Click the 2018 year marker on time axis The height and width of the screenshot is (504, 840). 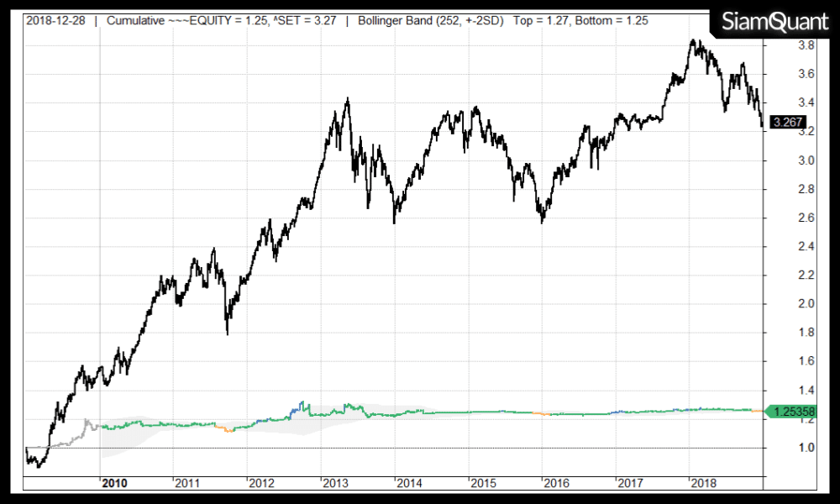[x=703, y=483]
